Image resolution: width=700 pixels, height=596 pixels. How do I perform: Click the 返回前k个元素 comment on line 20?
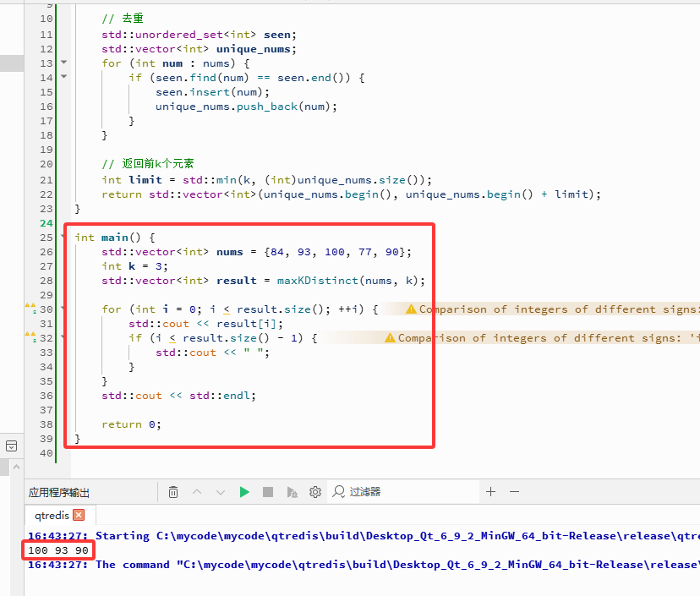tap(148, 164)
